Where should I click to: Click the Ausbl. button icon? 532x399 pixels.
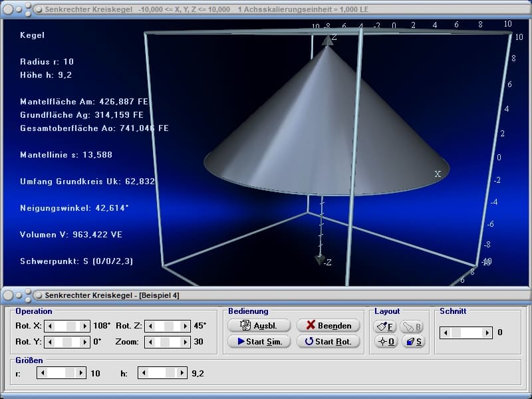245,325
